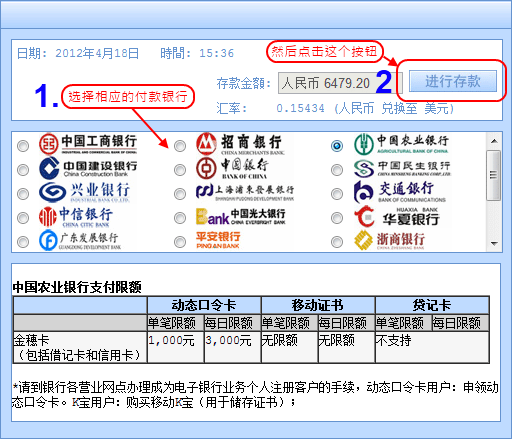518x441 pixels.
Task: Click the China Construction Bank logo
Action: 88,168
